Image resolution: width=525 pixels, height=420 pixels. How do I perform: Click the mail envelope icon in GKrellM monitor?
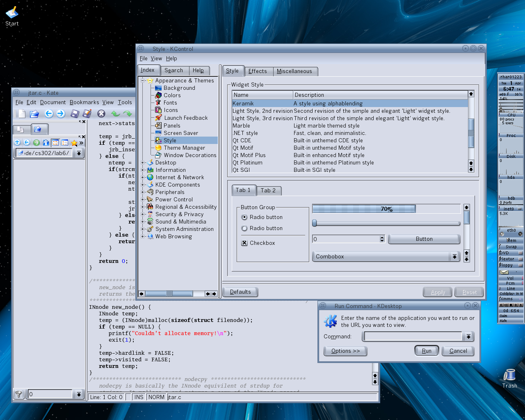[504, 272]
